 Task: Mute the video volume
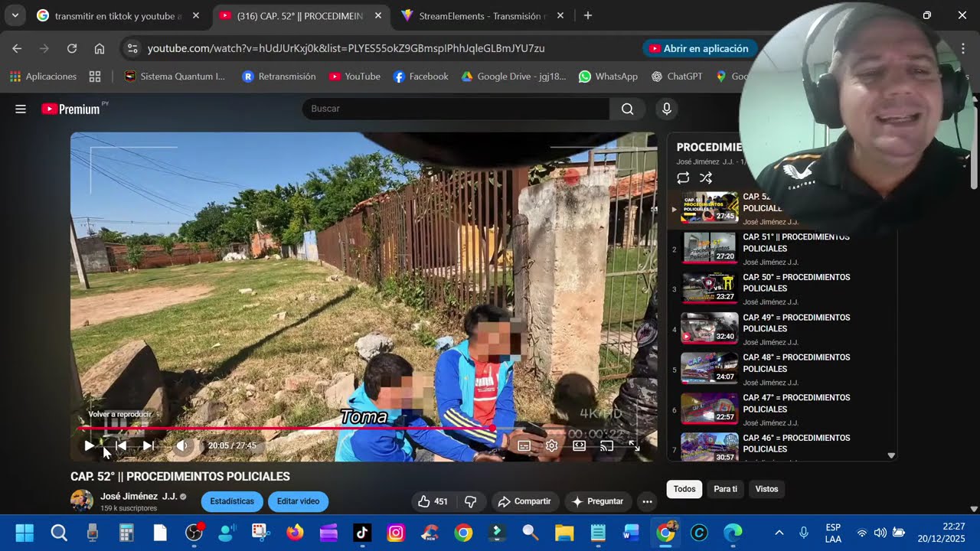pyautogui.click(x=182, y=445)
